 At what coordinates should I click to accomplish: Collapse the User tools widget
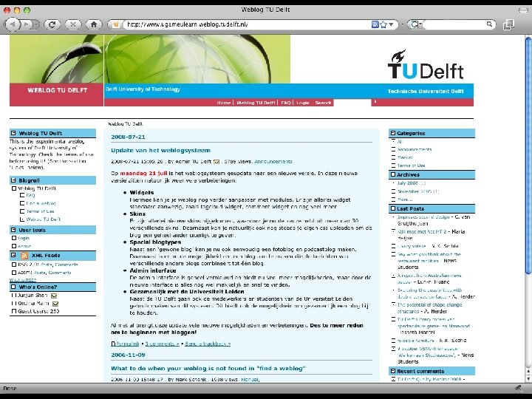click(13, 230)
